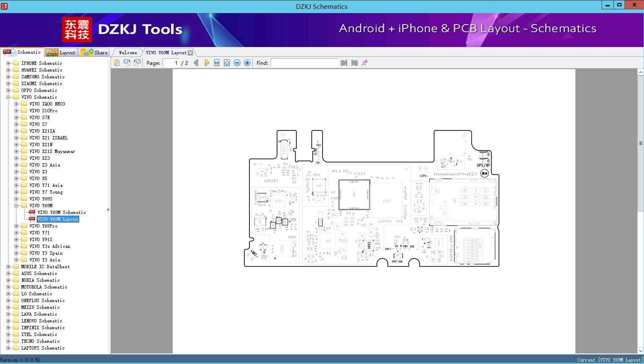
Task: Click the Find text field
Action: click(x=304, y=63)
